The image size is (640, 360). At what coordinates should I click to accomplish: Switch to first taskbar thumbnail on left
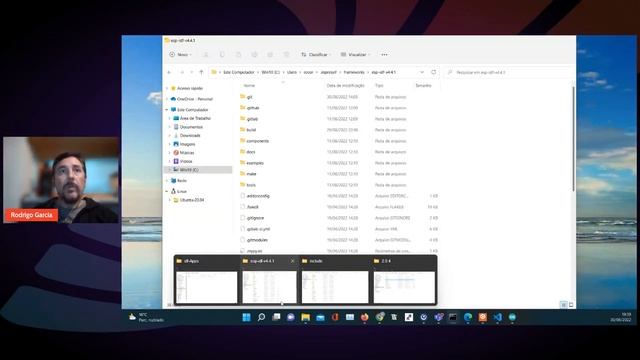coord(206,281)
